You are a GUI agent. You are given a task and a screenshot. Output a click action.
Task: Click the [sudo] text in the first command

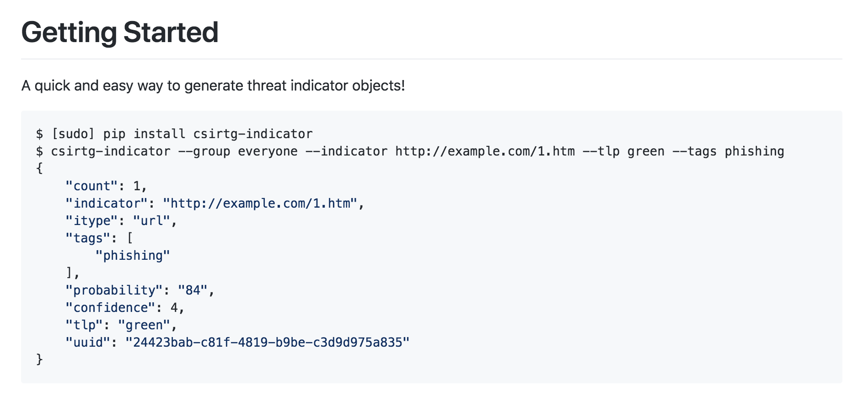coord(73,134)
